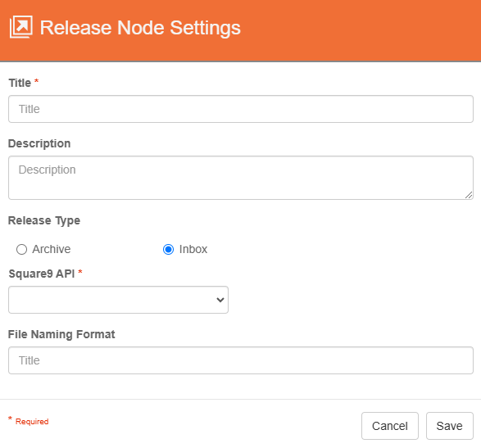Click the Release Node icon in header
Viewport: 481px width, 448px height.
click(x=20, y=27)
